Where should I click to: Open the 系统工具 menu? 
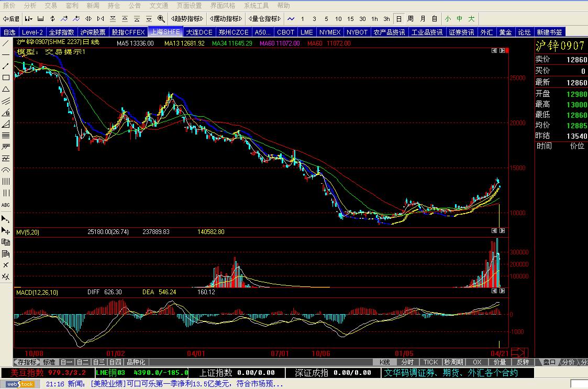(257, 6)
